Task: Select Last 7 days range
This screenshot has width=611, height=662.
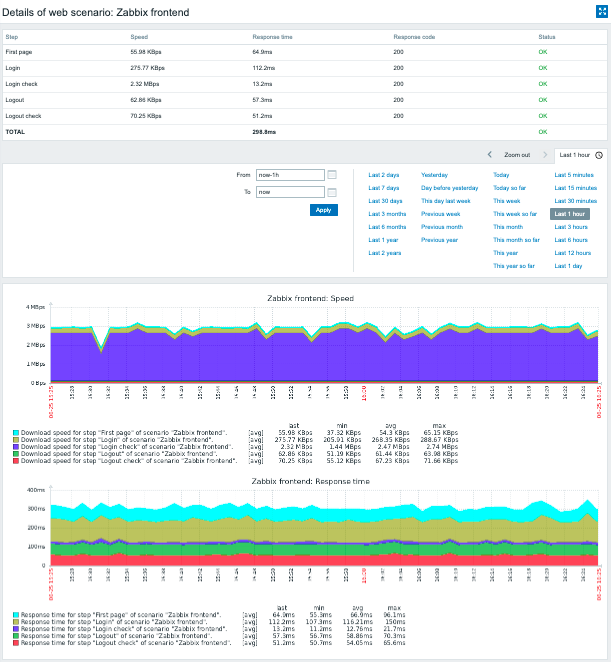Action: pos(383,188)
